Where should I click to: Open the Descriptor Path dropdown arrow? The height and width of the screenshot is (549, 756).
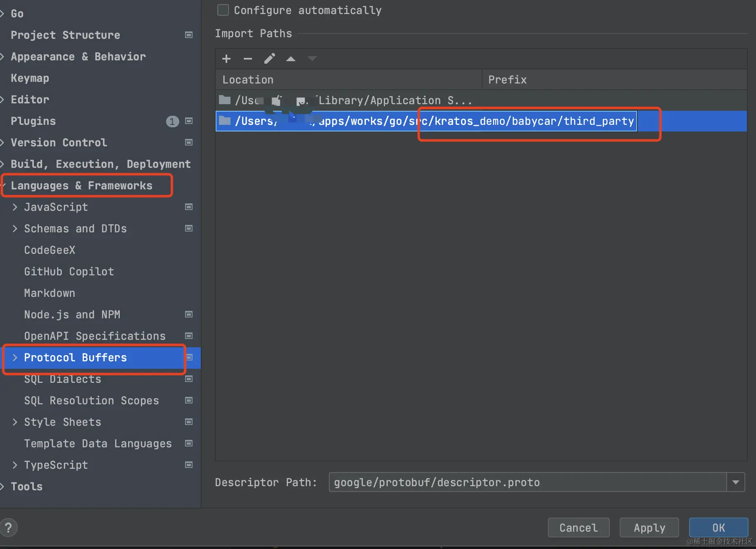coord(736,482)
